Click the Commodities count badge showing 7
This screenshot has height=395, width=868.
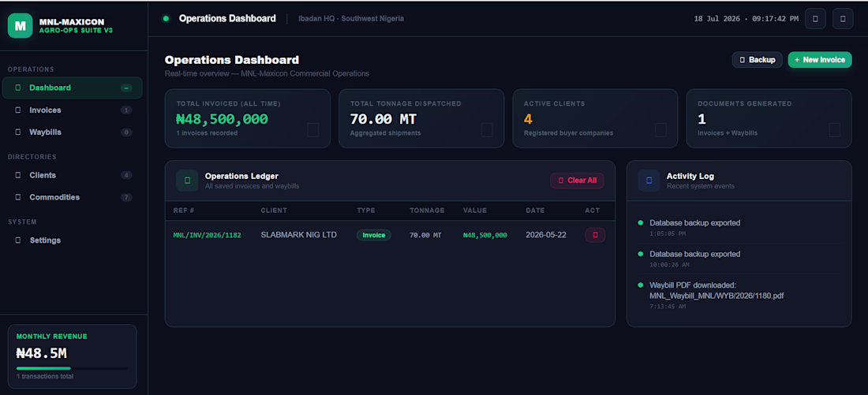click(x=127, y=197)
